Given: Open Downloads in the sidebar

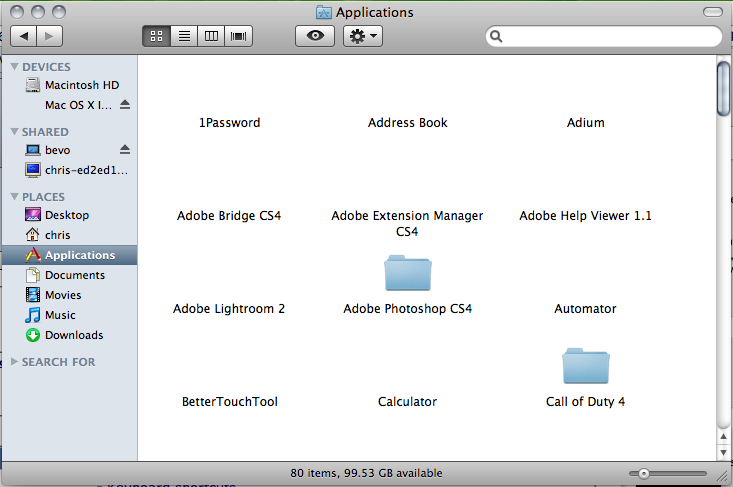Looking at the screenshot, I should click(70, 336).
